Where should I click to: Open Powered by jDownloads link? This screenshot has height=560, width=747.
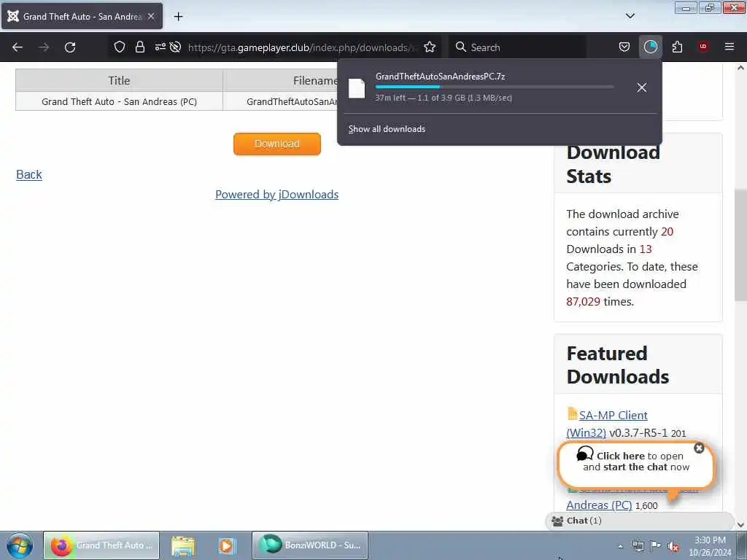tap(276, 194)
